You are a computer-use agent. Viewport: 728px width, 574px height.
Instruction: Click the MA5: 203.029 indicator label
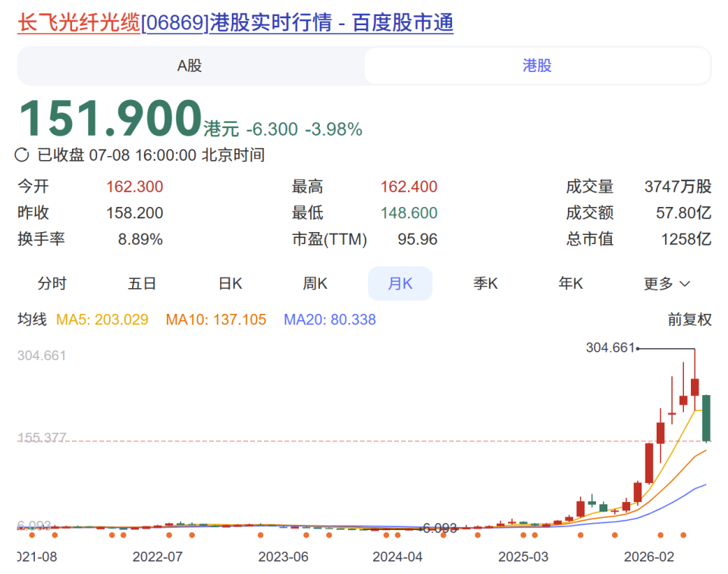(x=102, y=319)
